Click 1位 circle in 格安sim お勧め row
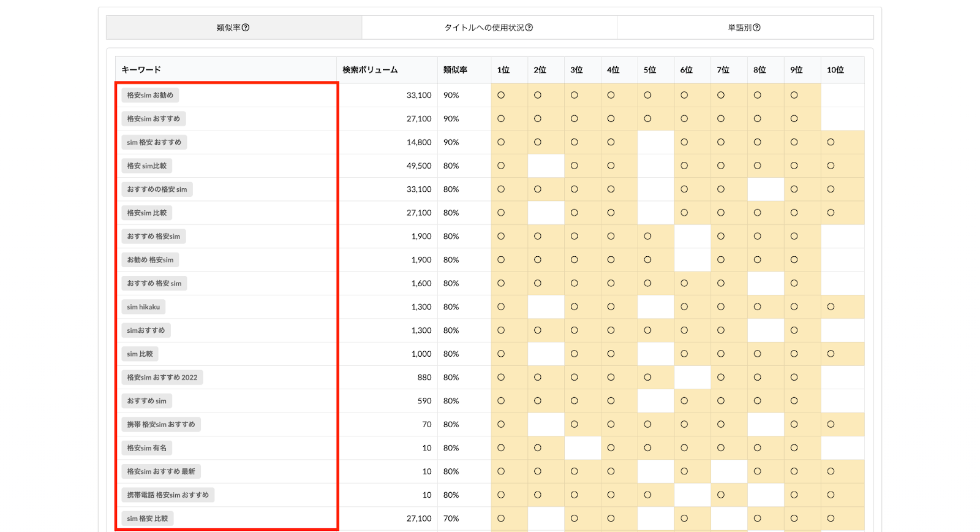The width and height of the screenshot is (980, 532). pyautogui.click(x=501, y=95)
